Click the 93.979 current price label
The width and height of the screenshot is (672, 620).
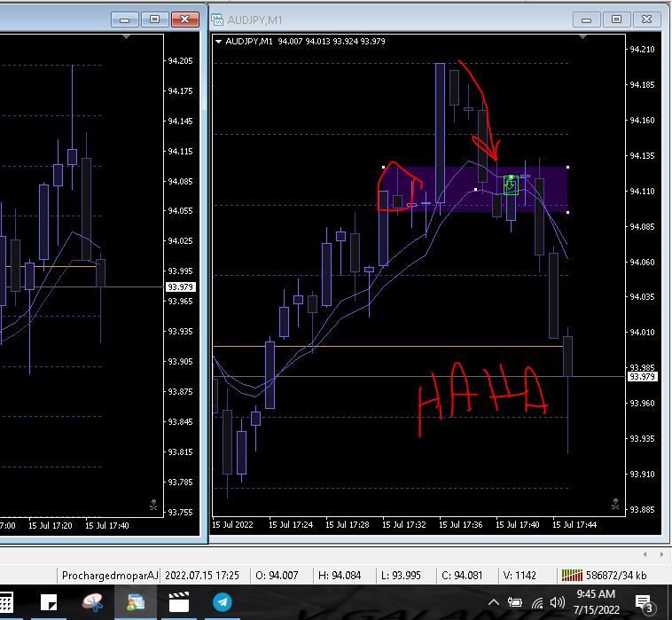pyautogui.click(x=640, y=377)
